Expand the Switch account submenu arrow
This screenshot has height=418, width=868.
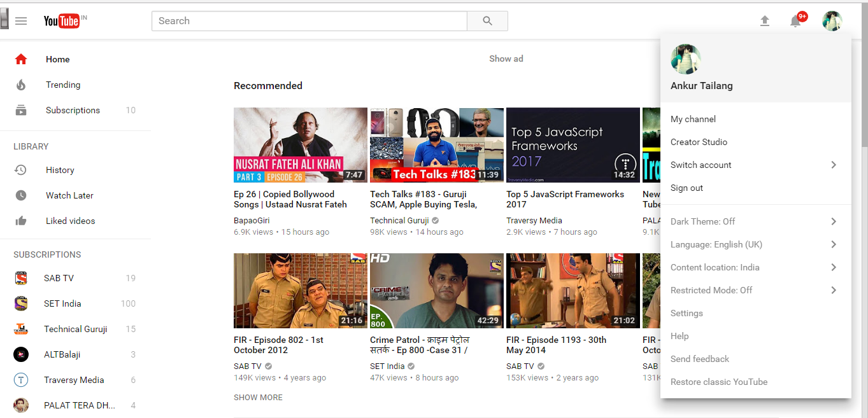834,165
